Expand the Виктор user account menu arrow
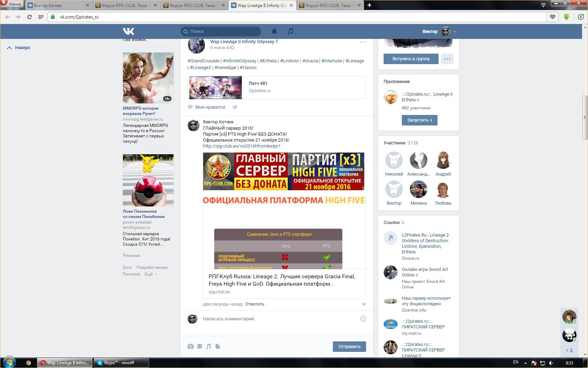 [455, 32]
